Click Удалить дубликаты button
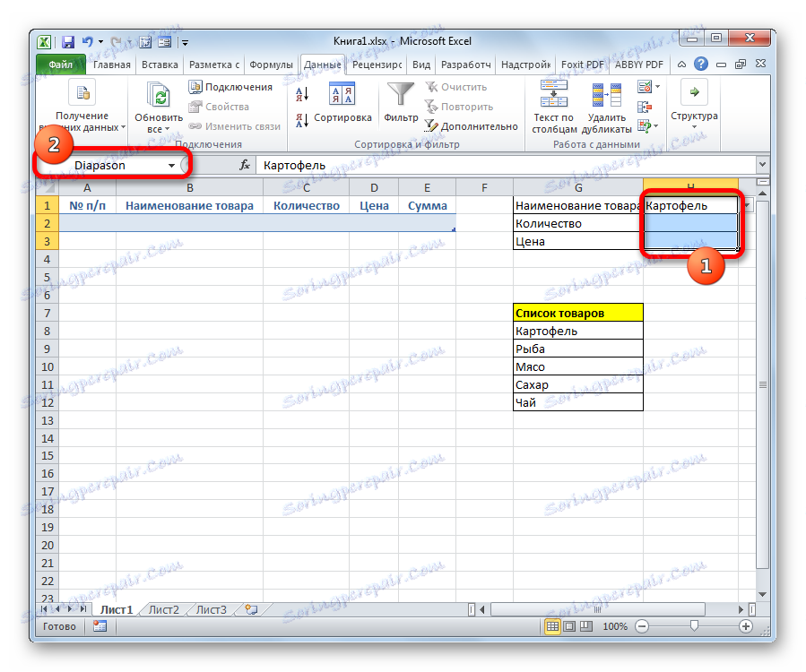The width and height of the screenshot is (806, 672). (607, 107)
